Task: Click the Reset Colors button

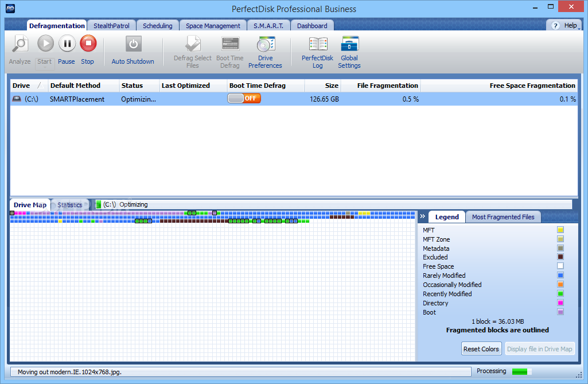Action: [x=481, y=349]
